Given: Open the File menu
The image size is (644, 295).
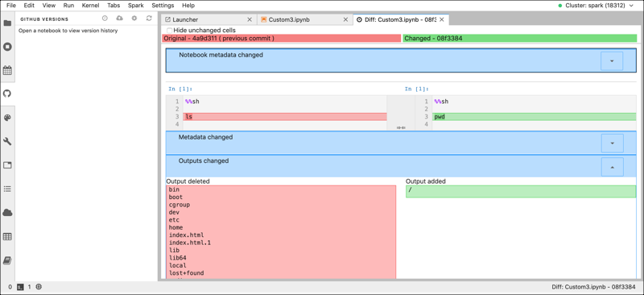Looking at the screenshot, I should tap(11, 6).
